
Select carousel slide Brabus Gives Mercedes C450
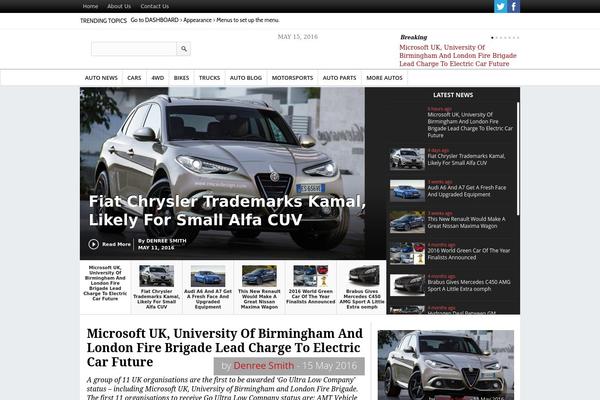pyautogui.click(x=362, y=287)
